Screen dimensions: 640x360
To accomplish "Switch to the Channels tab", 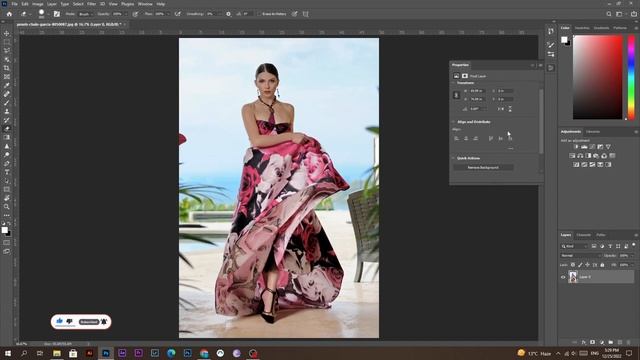I will point(584,235).
